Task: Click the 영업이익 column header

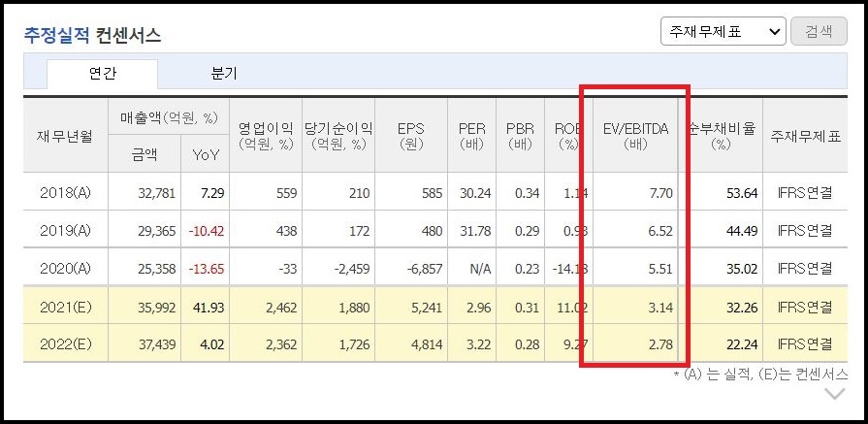Action: pos(265,136)
